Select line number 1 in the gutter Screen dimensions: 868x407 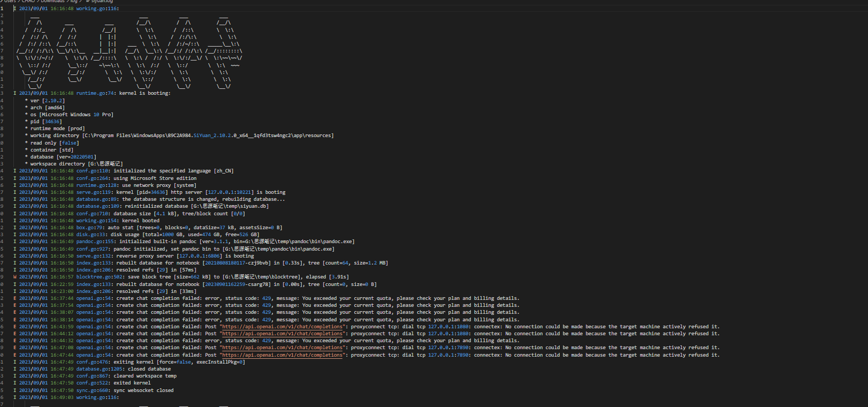2,9
